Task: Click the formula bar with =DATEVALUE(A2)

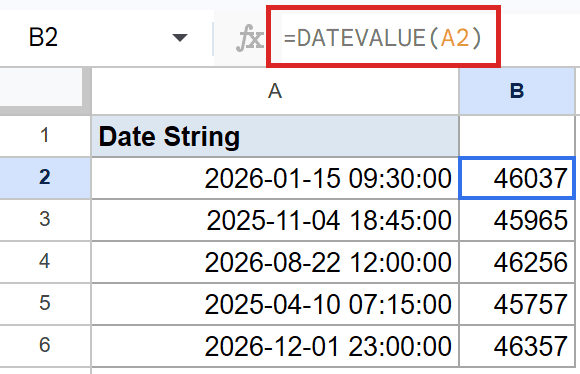Action: pyautogui.click(x=383, y=38)
